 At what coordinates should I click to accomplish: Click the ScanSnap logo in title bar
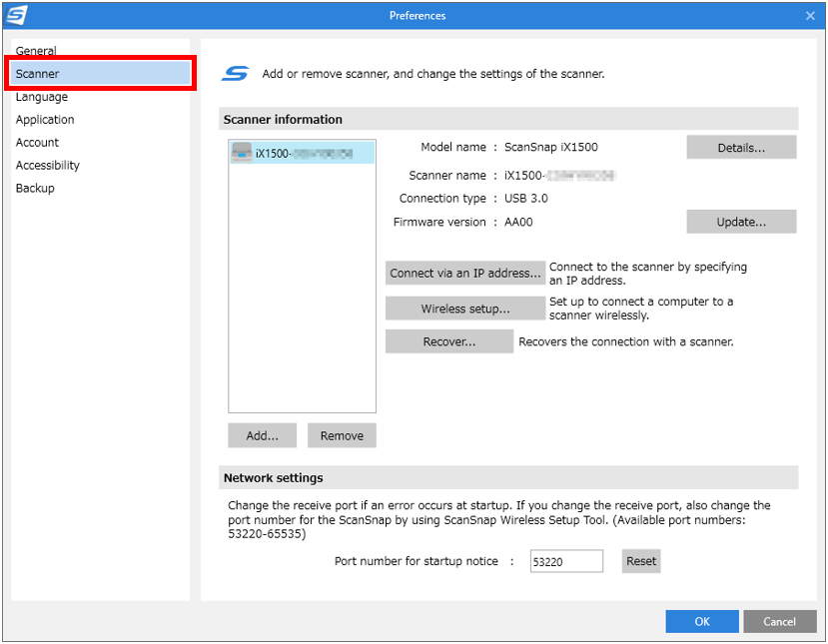point(16,15)
